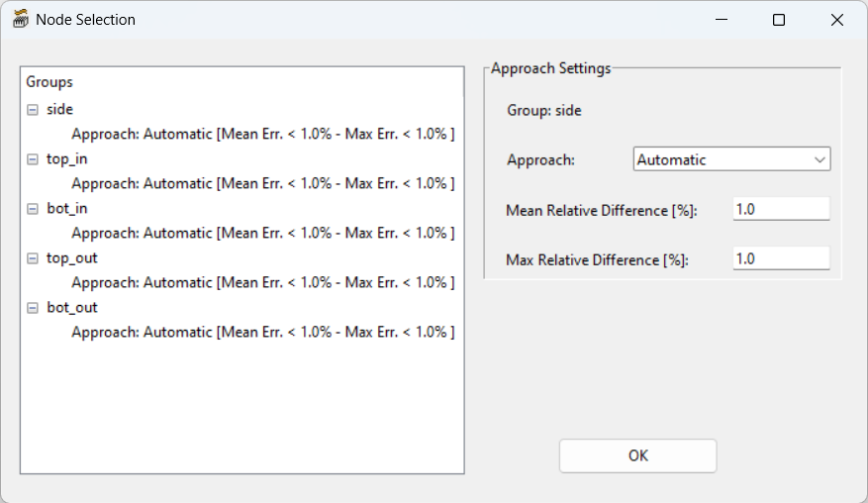The width and height of the screenshot is (868, 503).
Task: Click the Approach Settings group title
Action: pos(551,68)
